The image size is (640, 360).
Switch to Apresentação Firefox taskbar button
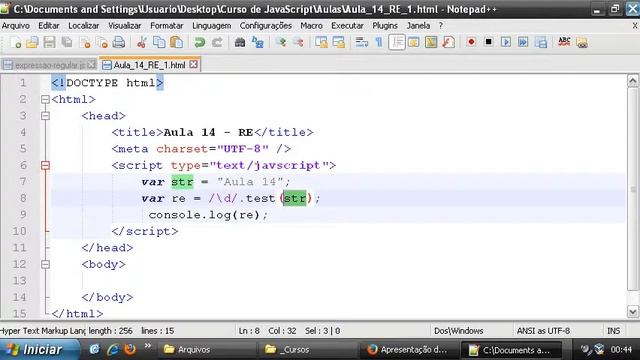pyautogui.click(x=410, y=350)
